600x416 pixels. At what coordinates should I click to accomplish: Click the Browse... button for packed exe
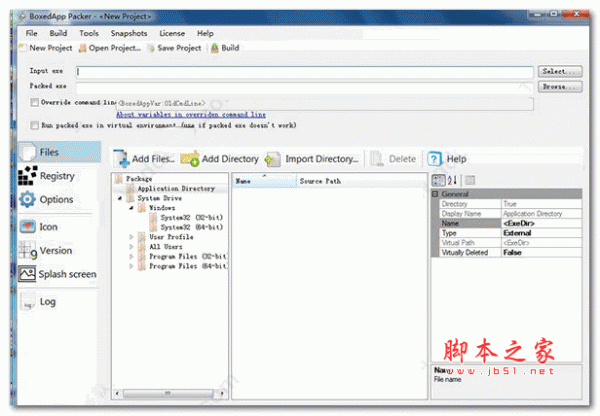point(560,86)
